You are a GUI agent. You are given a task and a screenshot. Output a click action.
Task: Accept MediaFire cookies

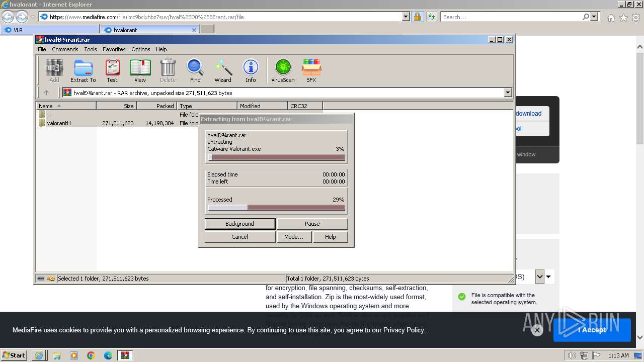click(x=592, y=330)
